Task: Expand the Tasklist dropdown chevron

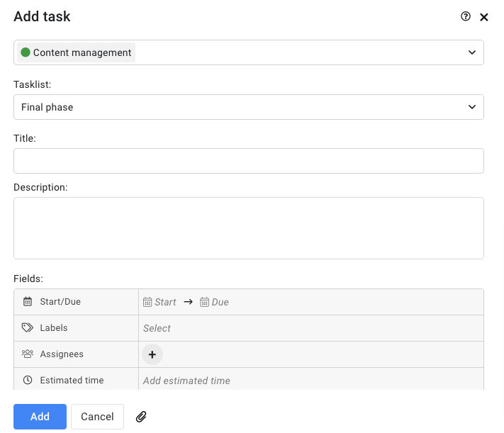Action: pyautogui.click(x=472, y=107)
